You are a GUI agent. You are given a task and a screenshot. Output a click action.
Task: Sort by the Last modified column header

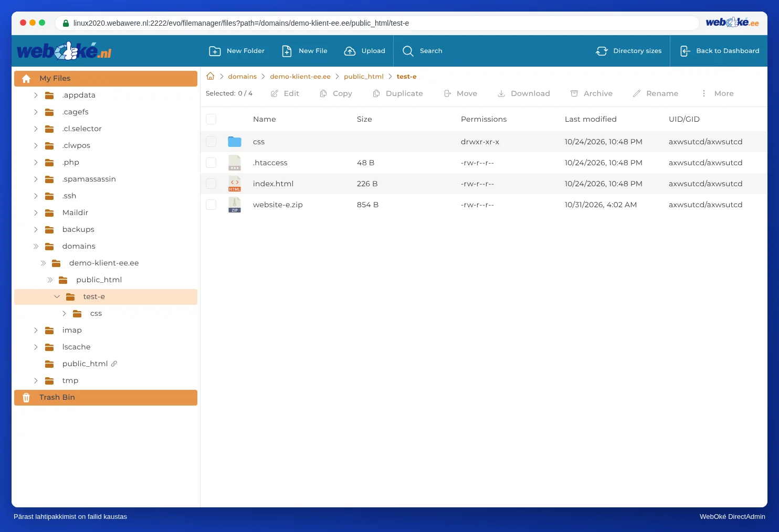(591, 119)
